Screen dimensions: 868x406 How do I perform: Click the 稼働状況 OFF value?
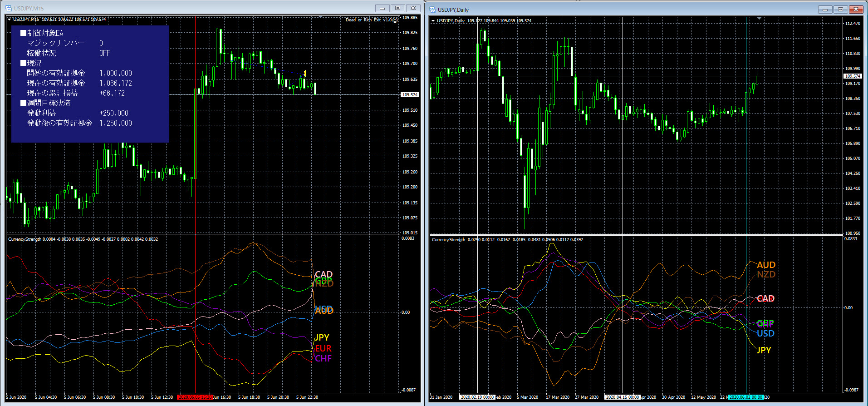click(x=105, y=53)
